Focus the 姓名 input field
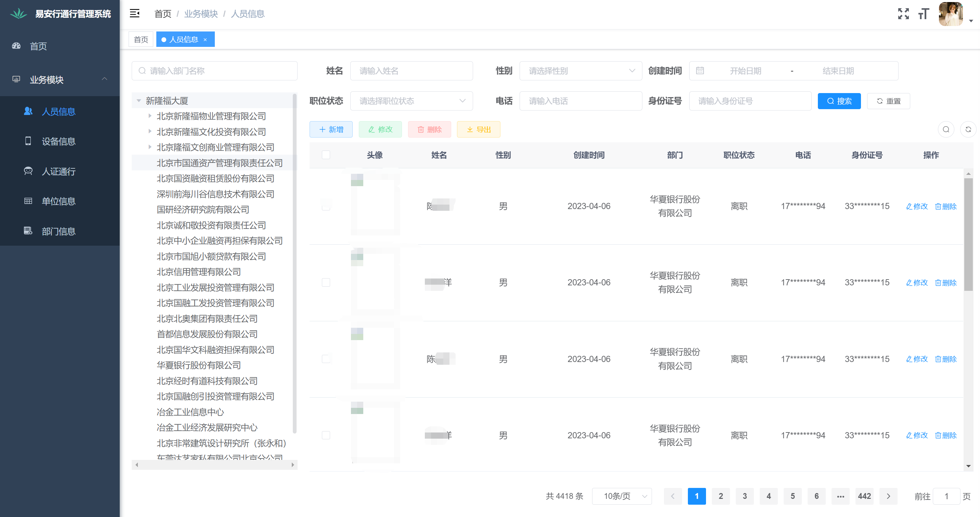This screenshot has width=980, height=517. [x=411, y=71]
